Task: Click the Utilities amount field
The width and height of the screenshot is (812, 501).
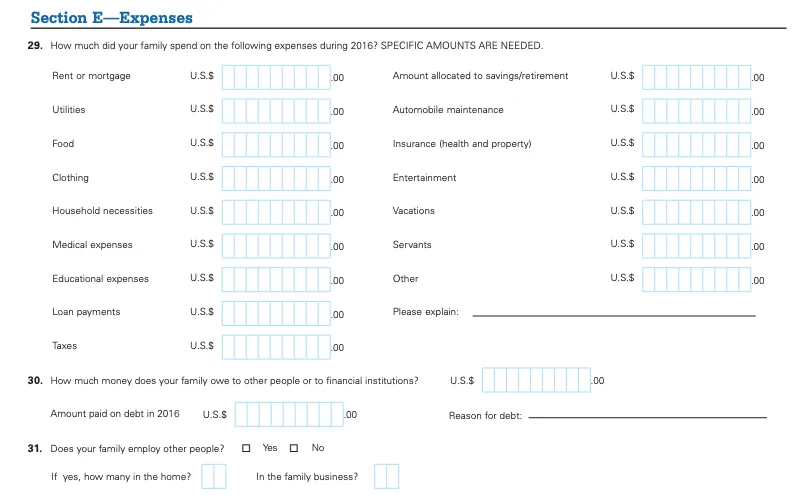Action: click(x=277, y=110)
